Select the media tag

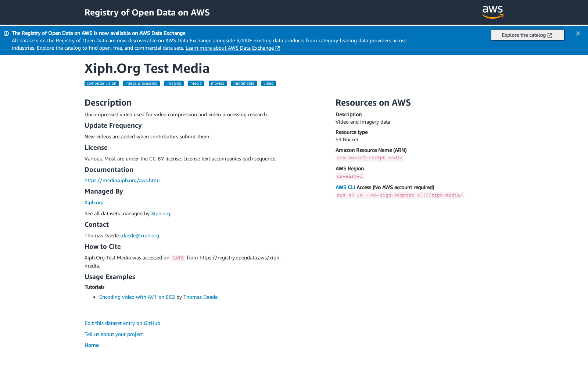click(x=196, y=84)
